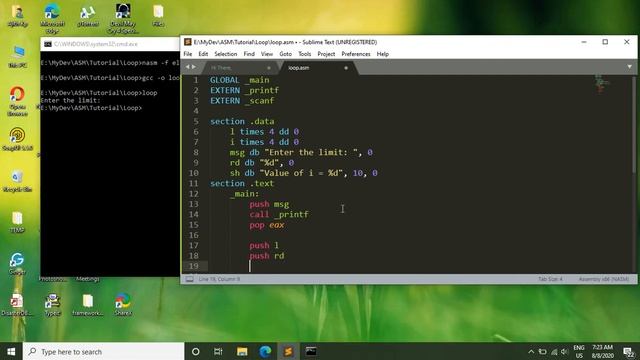
Task: Click on 'EXTERN _printf' line
Action: point(244,90)
